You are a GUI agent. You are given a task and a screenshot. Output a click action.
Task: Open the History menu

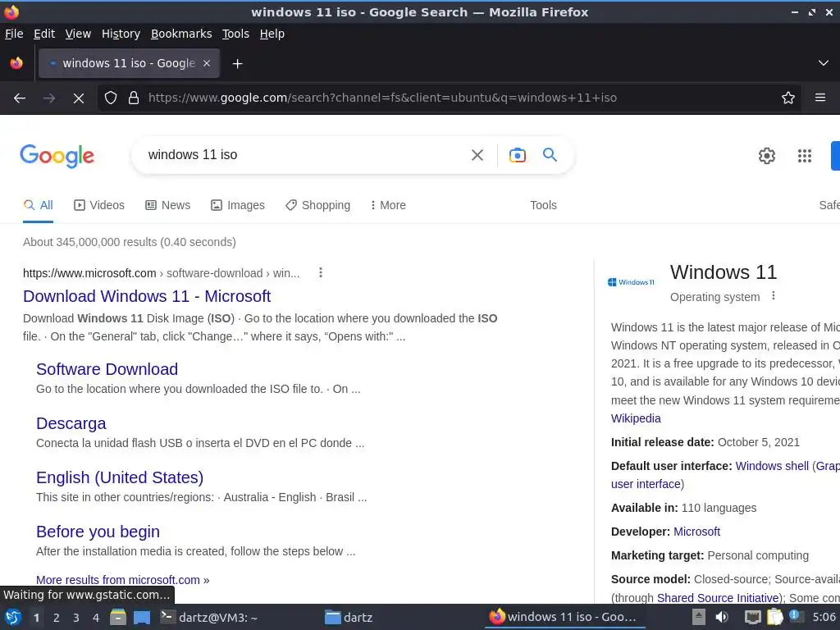(121, 34)
